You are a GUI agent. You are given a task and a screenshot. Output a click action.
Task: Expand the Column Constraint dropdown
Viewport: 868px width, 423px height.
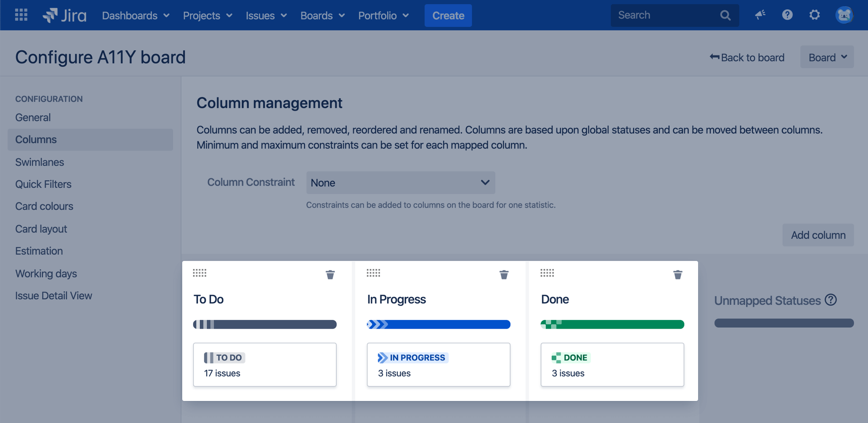pyautogui.click(x=400, y=182)
